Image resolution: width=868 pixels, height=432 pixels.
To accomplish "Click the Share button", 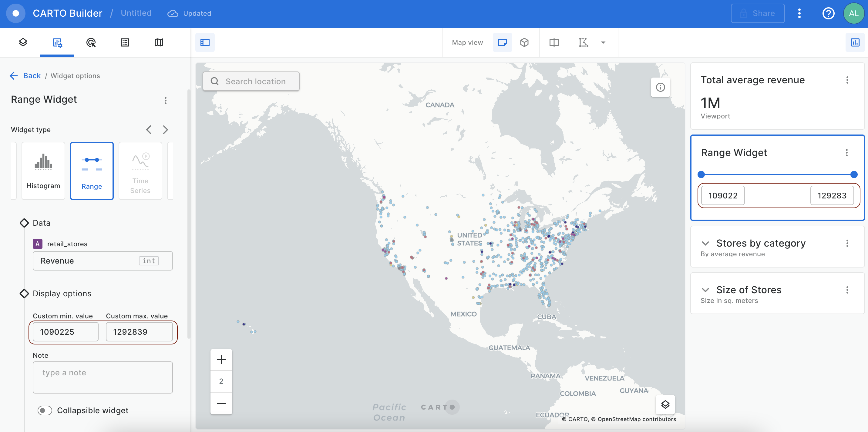I will [x=758, y=13].
